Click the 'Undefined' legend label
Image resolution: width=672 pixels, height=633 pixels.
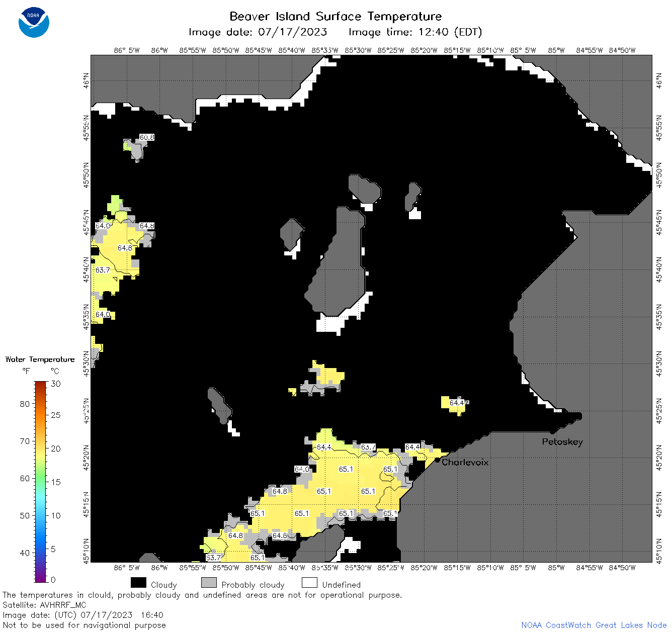(x=342, y=585)
